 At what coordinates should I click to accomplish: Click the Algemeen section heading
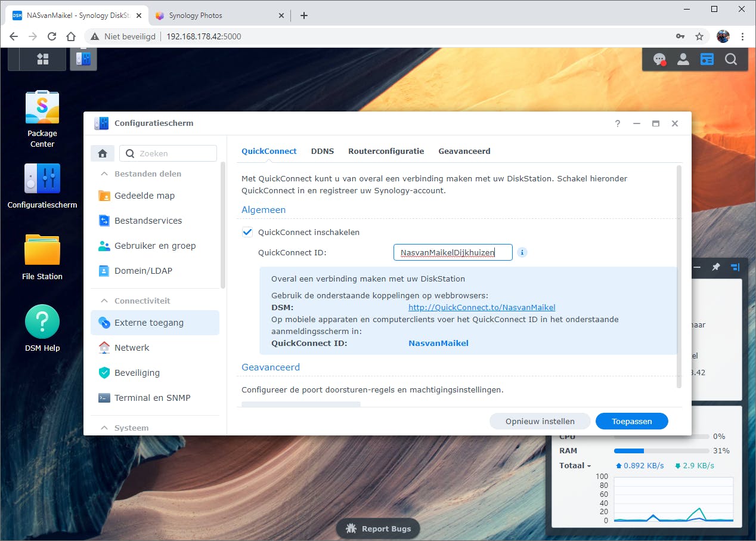[x=264, y=210]
